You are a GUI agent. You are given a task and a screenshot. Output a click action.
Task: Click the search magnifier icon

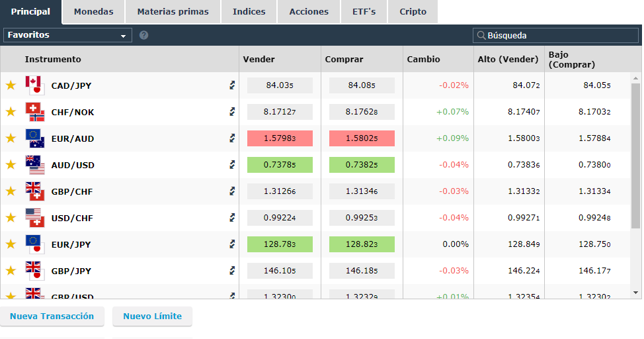[x=481, y=36]
